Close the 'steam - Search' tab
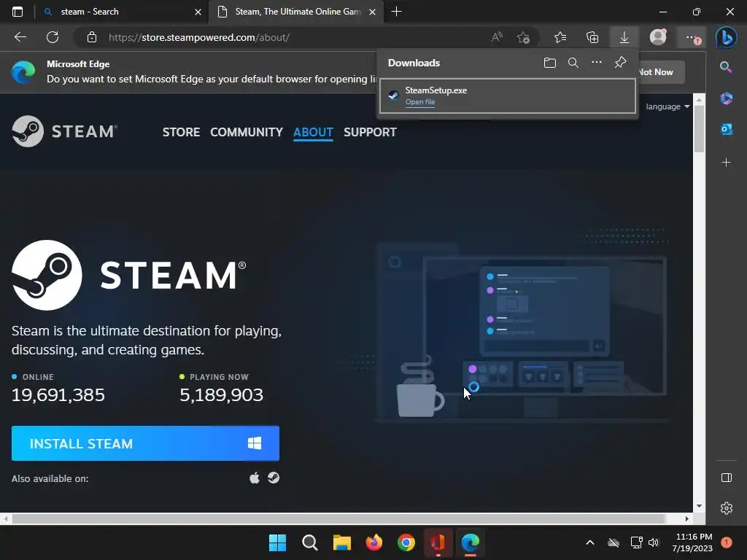747x560 pixels. [198, 12]
